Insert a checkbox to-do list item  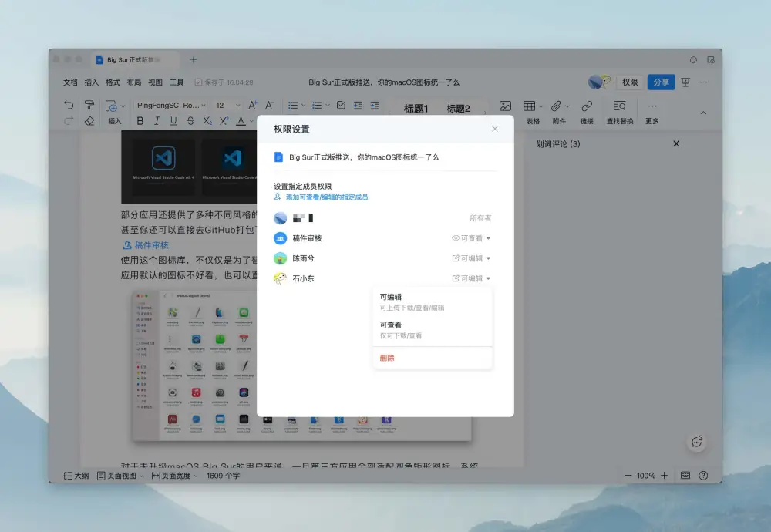click(x=341, y=105)
